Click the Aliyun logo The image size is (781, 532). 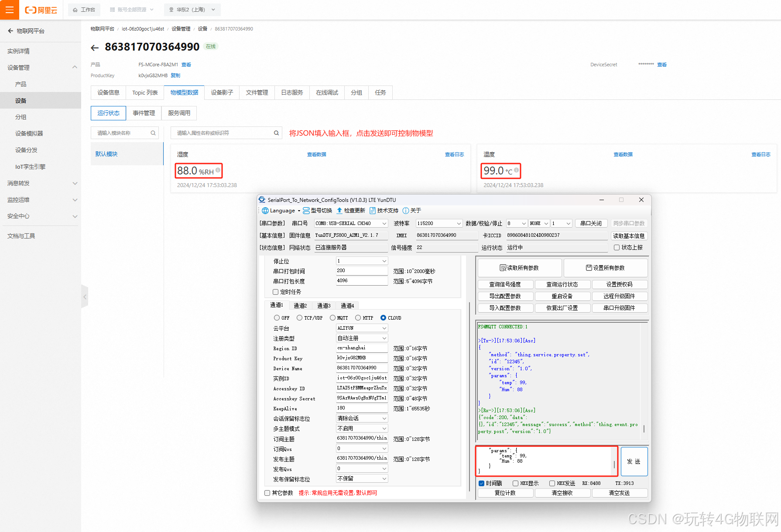41,10
